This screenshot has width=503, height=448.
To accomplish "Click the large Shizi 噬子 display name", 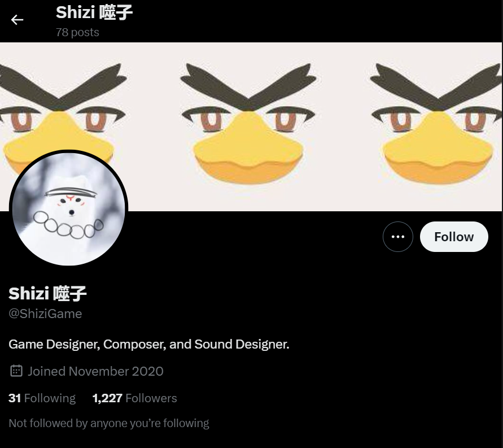I will click(47, 293).
